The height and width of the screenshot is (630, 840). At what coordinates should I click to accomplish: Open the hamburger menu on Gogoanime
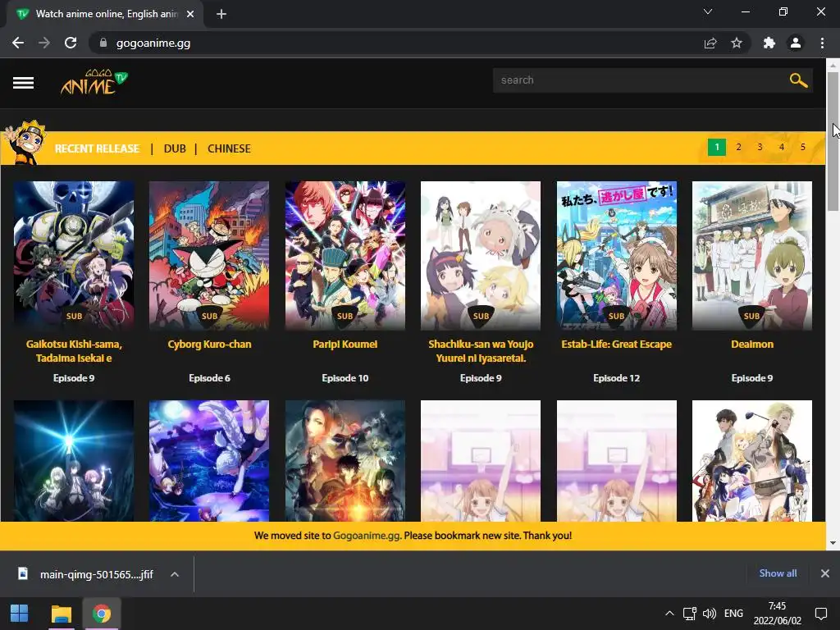pyautogui.click(x=23, y=83)
